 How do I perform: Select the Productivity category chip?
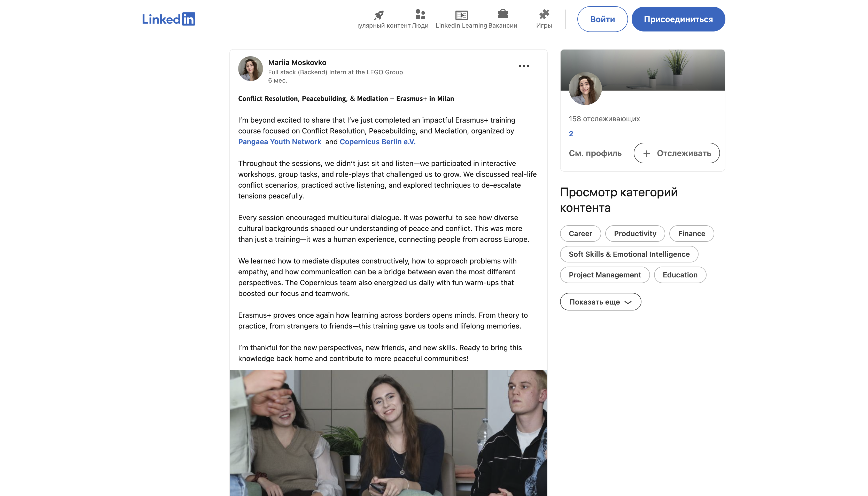click(x=635, y=234)
